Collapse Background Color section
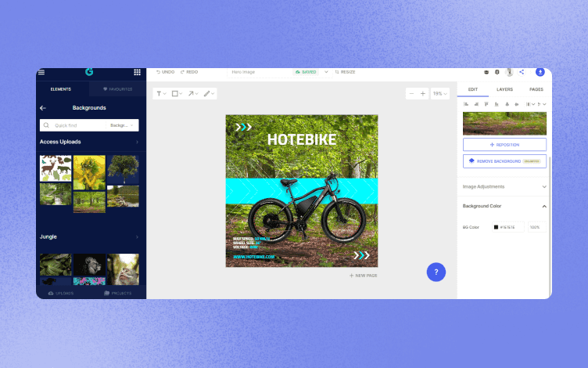 [x=544, y=206]
